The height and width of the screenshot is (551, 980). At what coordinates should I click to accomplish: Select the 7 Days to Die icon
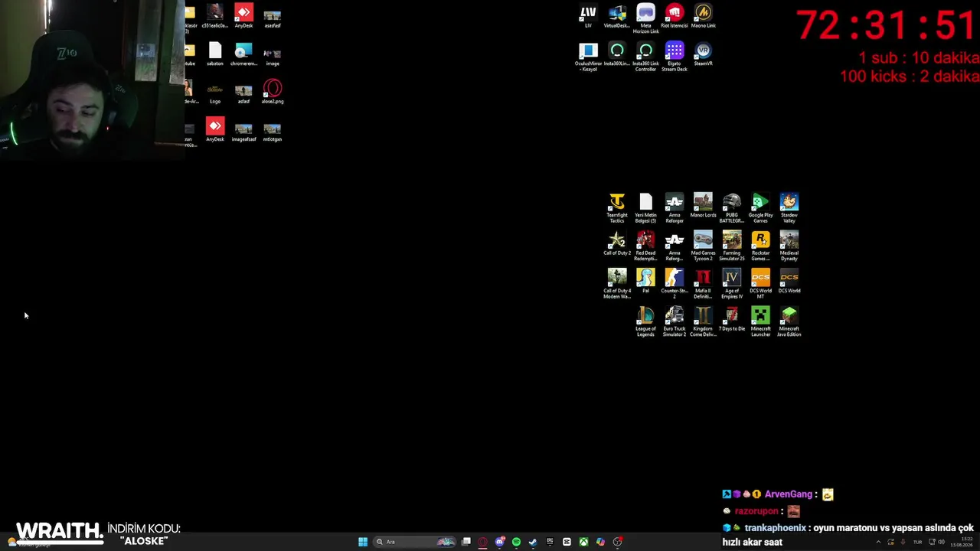732,319
